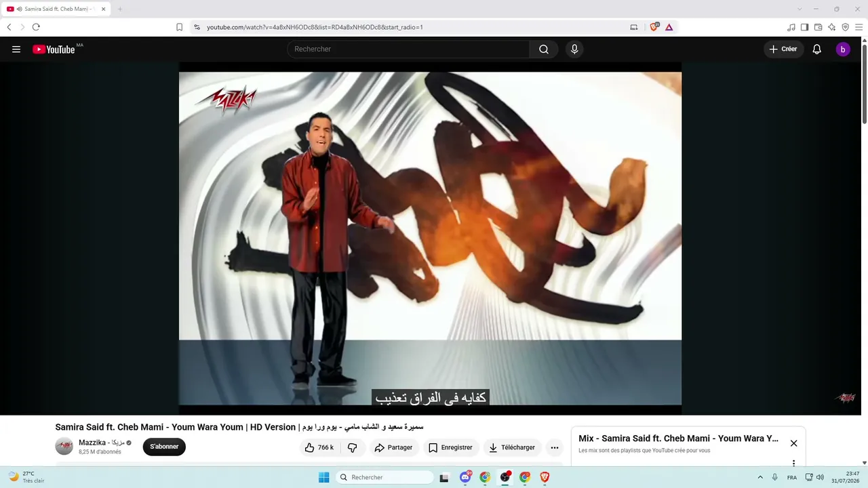Open Leo AI assistant

point(831,27)
